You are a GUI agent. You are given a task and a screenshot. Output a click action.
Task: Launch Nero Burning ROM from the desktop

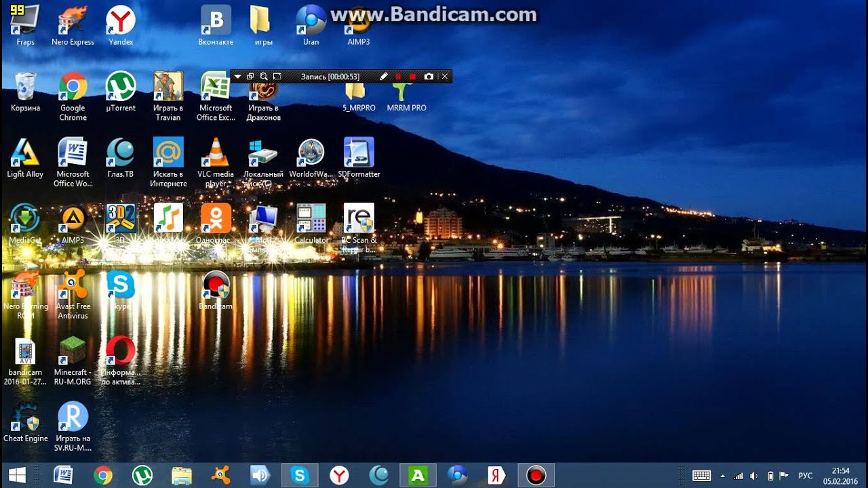point(25,296)
